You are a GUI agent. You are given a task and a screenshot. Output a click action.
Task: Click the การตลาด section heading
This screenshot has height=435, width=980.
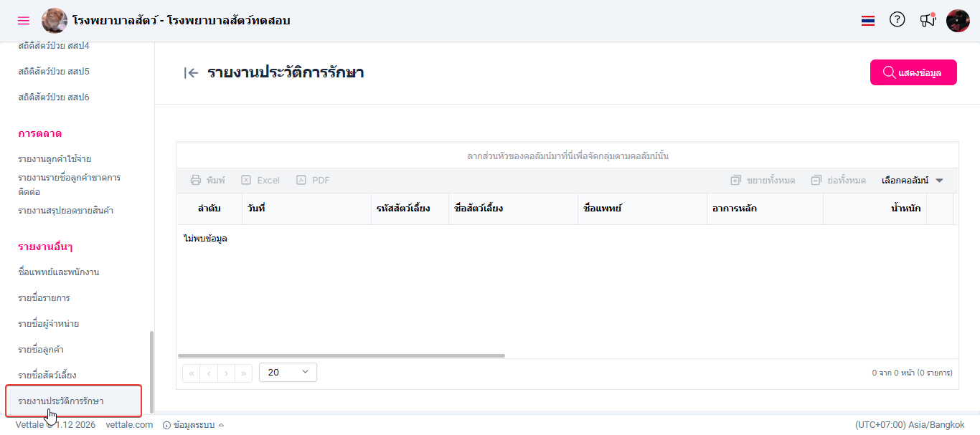tap(40, 134)
